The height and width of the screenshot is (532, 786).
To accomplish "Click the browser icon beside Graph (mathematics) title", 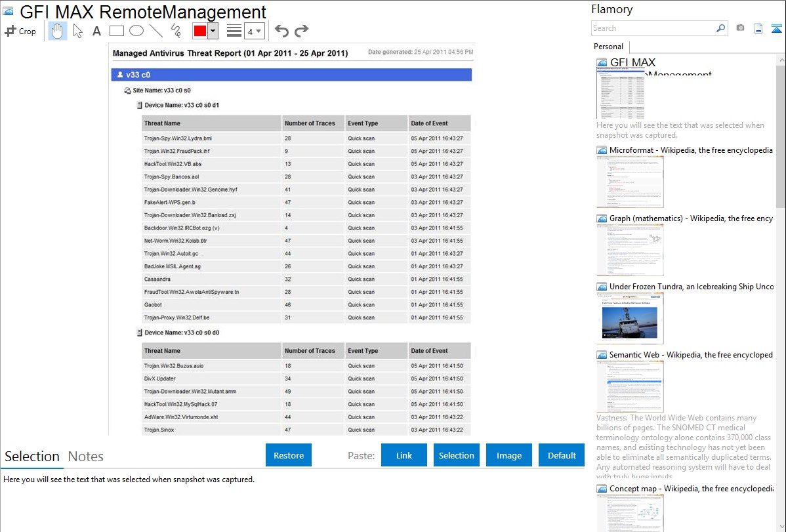I will [602, 218].
